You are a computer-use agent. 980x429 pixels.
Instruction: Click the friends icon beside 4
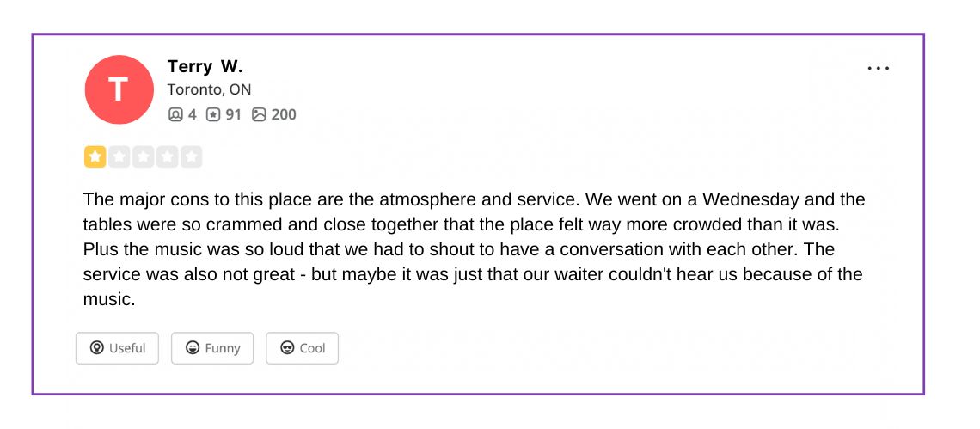(175, 114)
